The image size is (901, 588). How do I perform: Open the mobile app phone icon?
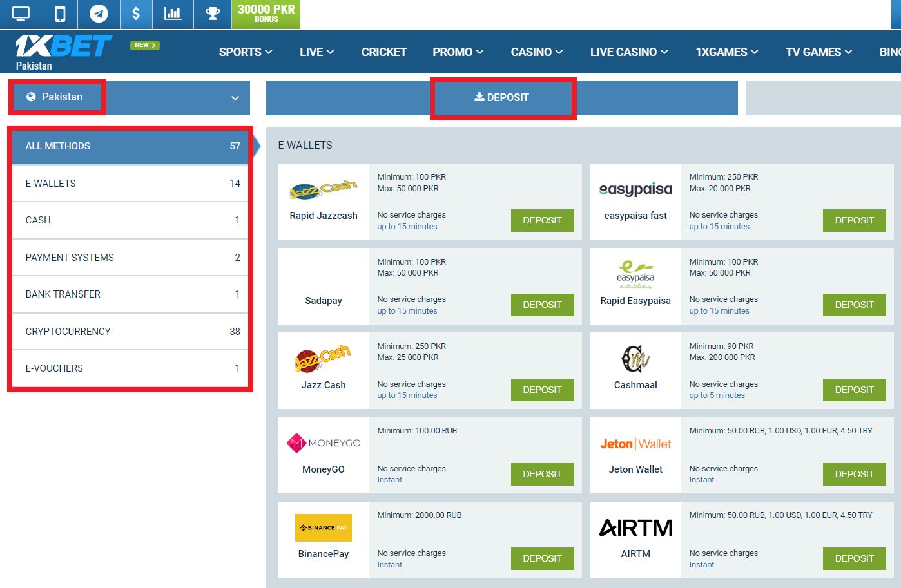(x=60, y=14)
